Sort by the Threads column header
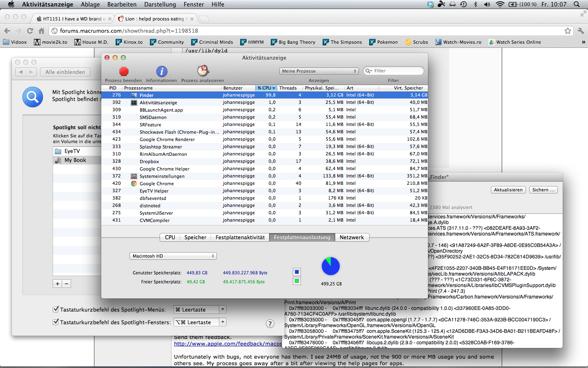 tap(290, 88)
